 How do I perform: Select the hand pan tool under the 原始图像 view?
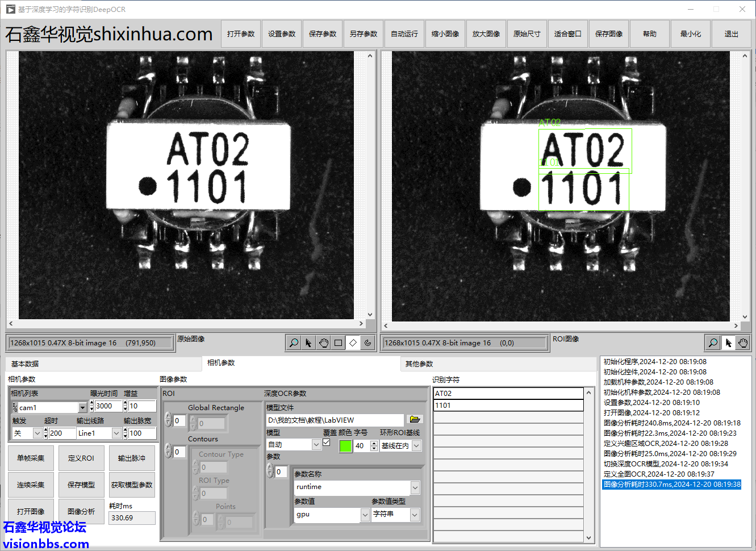323,343
